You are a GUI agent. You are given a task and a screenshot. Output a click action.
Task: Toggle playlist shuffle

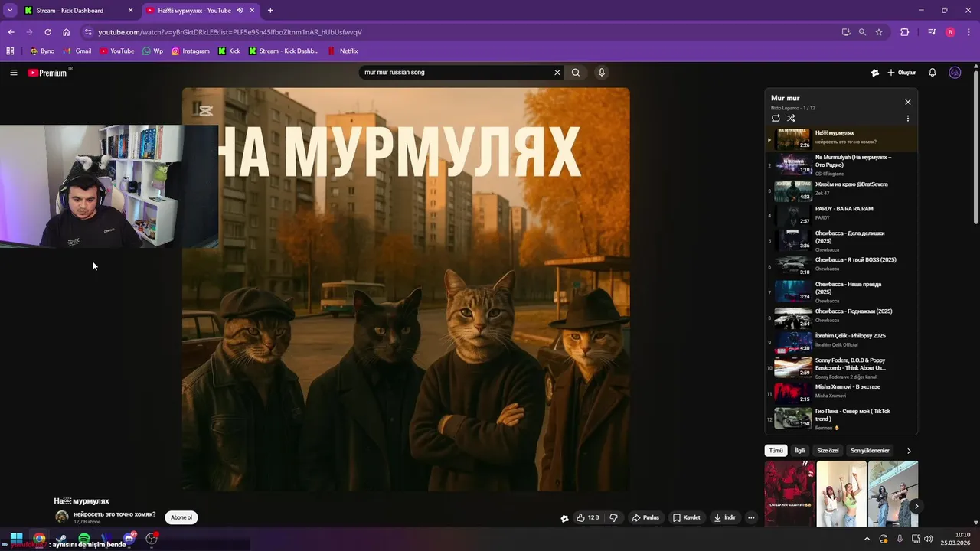[791, 119]
